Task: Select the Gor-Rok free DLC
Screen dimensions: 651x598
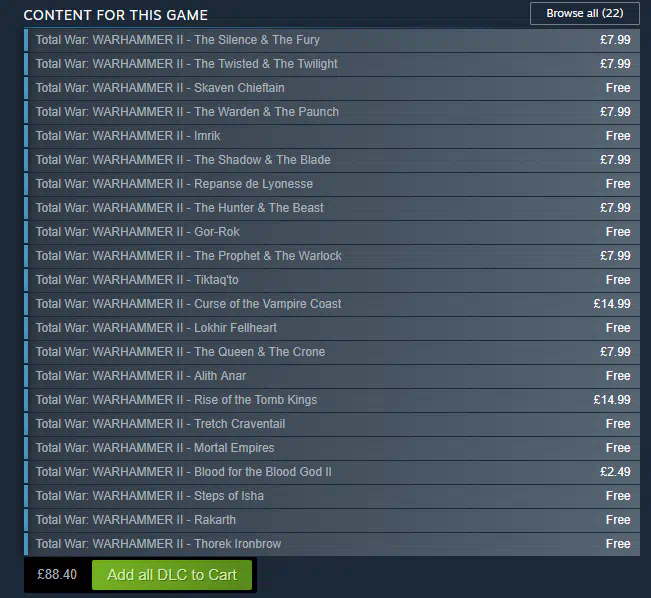Action: tap(332, 232)
